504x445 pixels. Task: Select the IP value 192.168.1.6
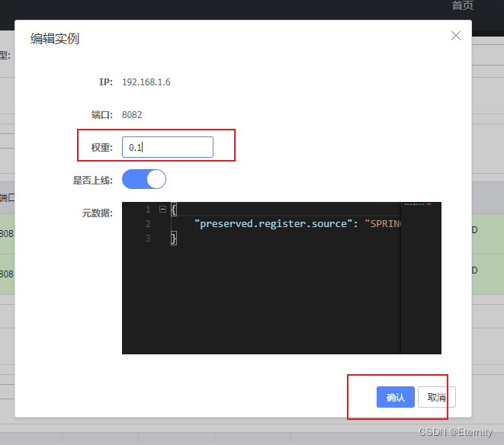pos(146,82)
